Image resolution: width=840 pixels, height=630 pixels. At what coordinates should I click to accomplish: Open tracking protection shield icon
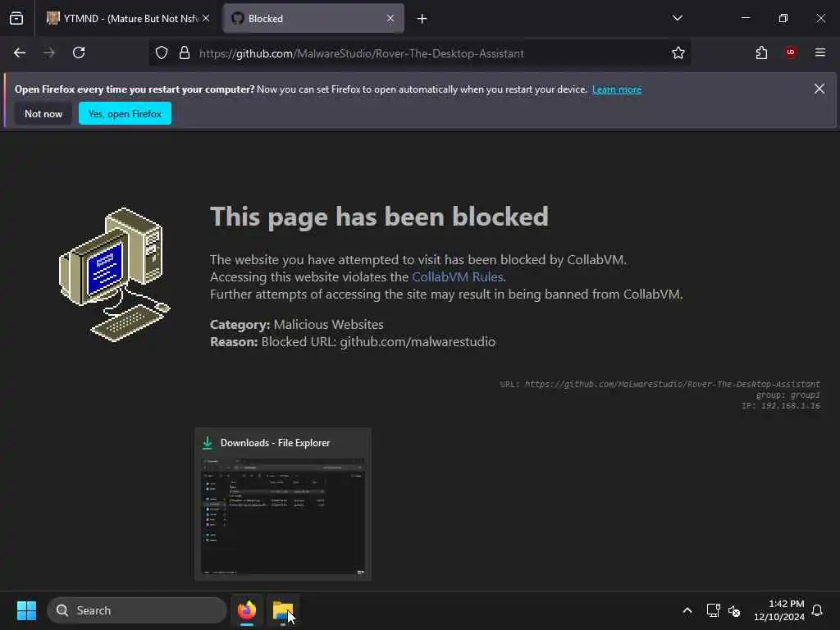tap(162, 53)
